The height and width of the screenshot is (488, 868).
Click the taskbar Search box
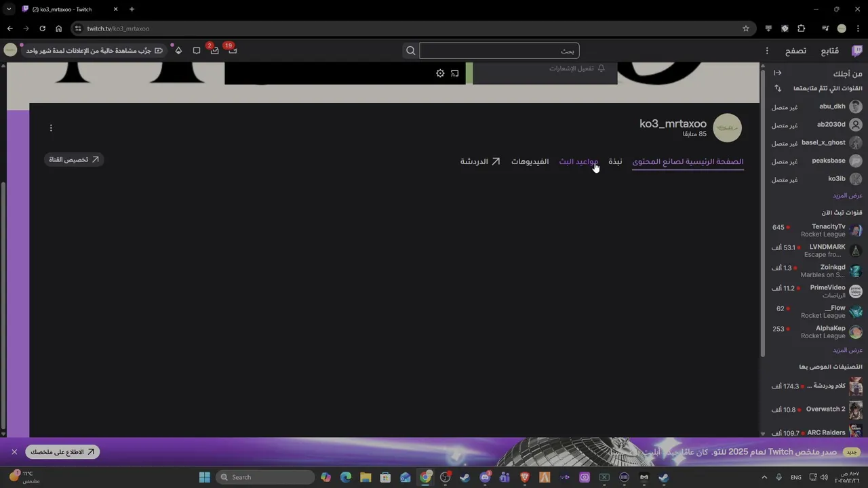coord(264,477)
